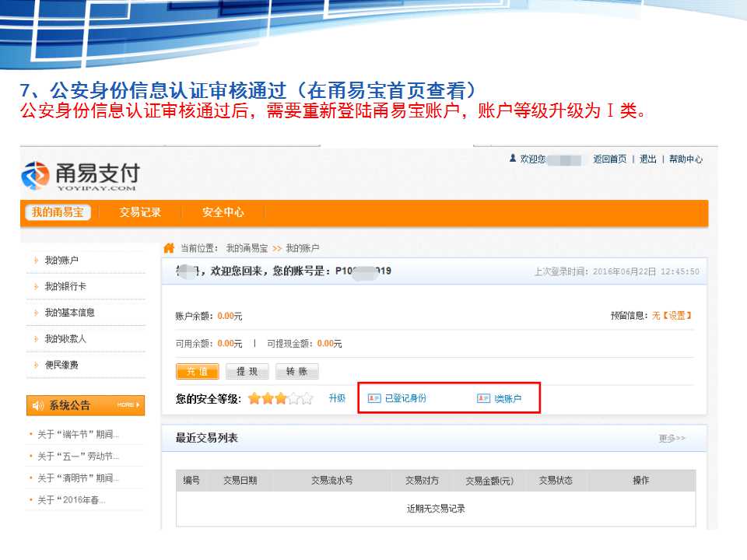Click the 转账 button
This screenshot has height=560, width=747.
click(x=296, y=372)
